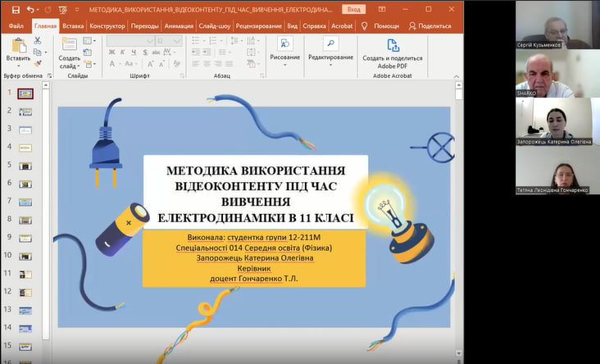600x364 pixels.
Task: Open the font name combo box
Action: click(130, 41)
